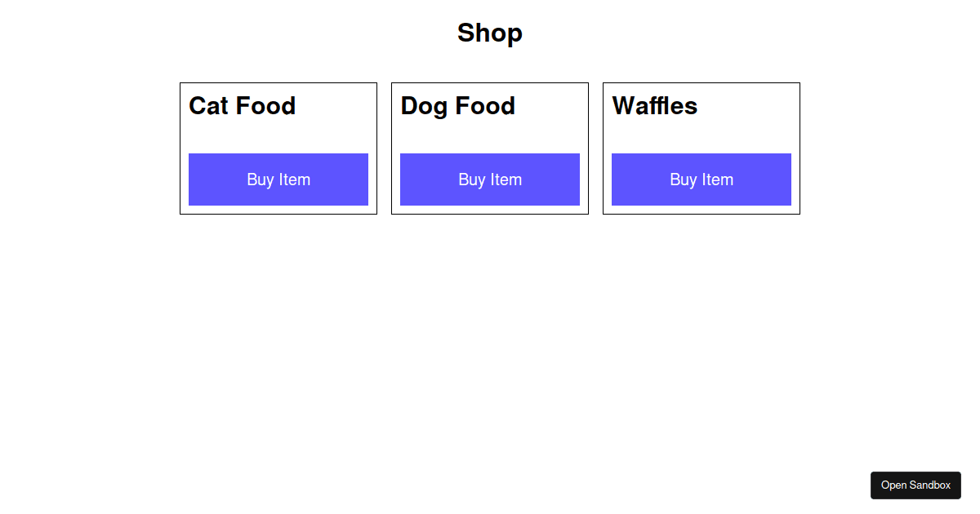Click the black Open Sandbox badge
Image resolution: width=980 pixels, height=514 pixels.
915,485
